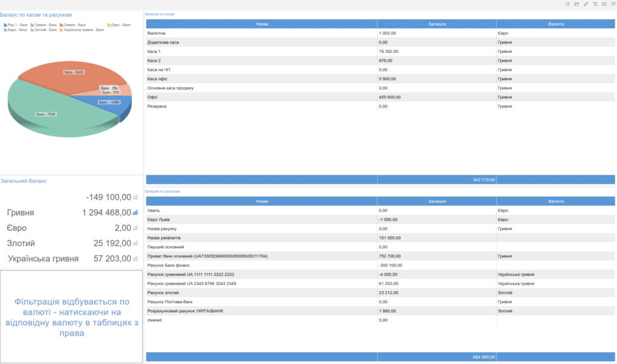Sort accounts table by Валюта header

coord(556,201)
